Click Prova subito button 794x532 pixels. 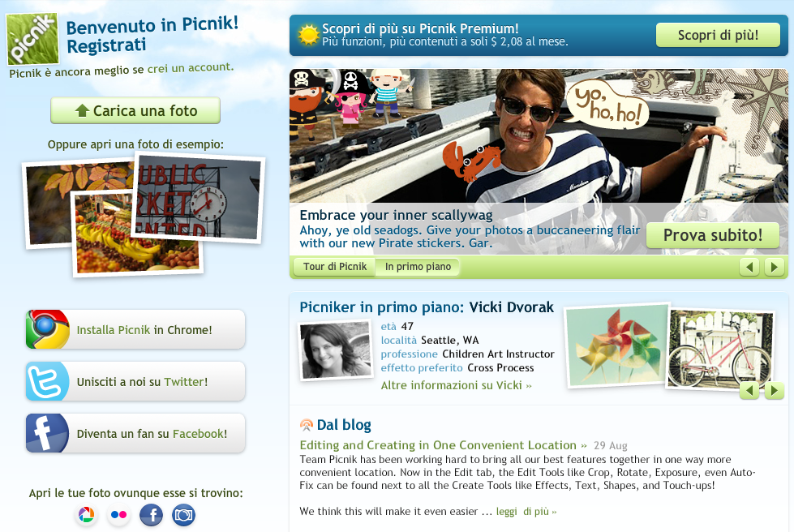coord(713,235)
